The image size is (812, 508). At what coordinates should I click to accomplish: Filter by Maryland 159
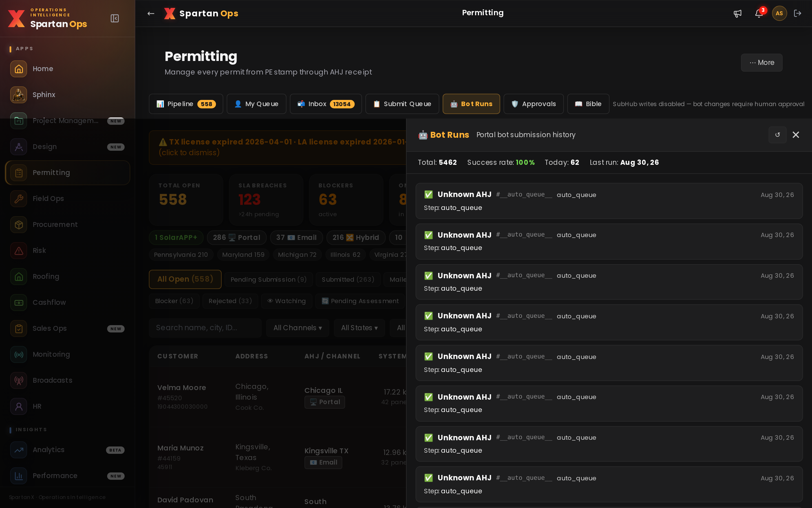pyautogui.click(x=243, y=255)
